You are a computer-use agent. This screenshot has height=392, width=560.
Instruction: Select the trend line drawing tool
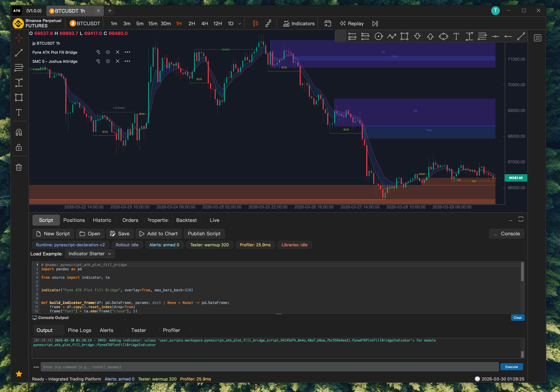tap(19, 53)
